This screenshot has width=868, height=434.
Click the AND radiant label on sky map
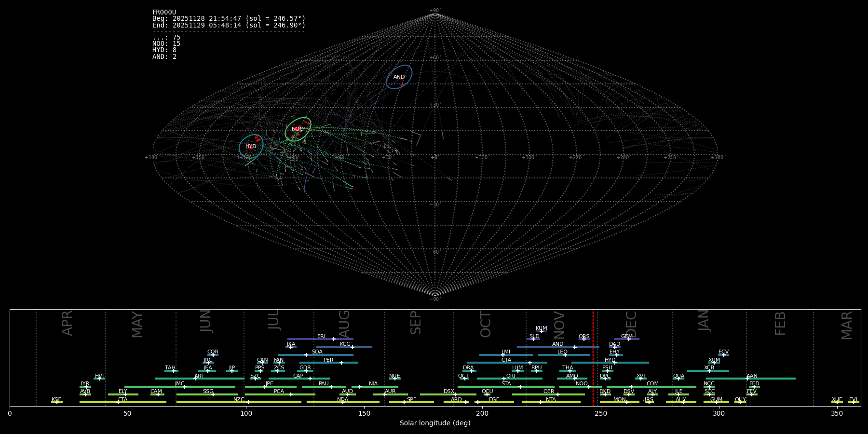[x=399, y=77]
